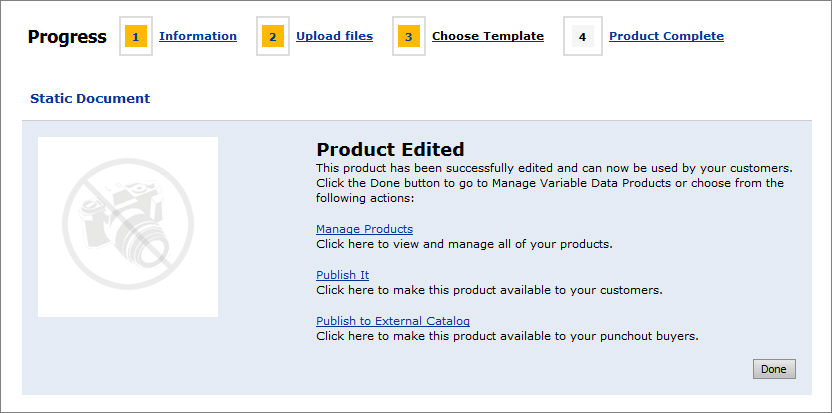The width and height of the screenshot is (832, 413).
Task: Click the no-image camera placeholder thumbnail
Action: click(128, 227)
